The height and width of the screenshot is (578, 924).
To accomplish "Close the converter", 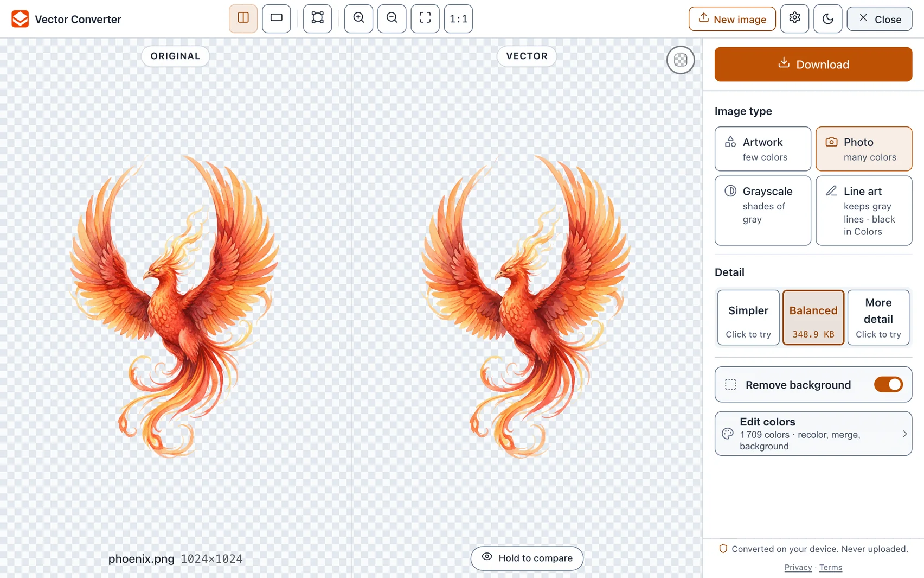I will pyautogui.click(x=880, y=19).
